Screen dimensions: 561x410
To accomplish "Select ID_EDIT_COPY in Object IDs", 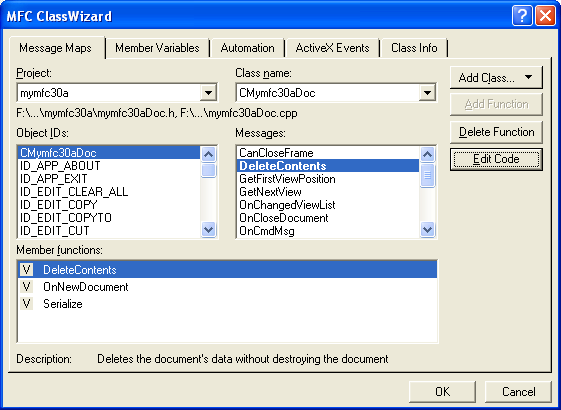I will (109, 205).
